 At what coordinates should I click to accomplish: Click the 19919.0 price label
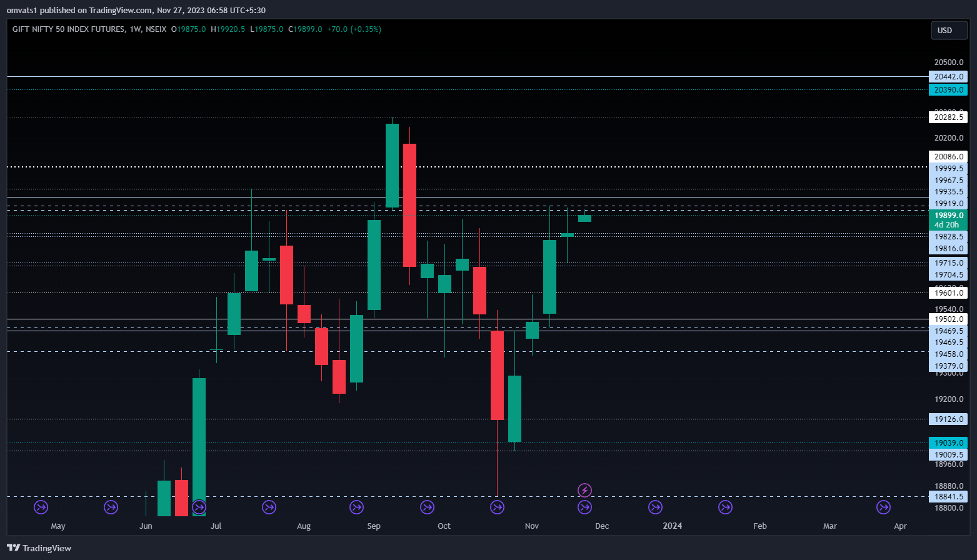click(948, 204)
